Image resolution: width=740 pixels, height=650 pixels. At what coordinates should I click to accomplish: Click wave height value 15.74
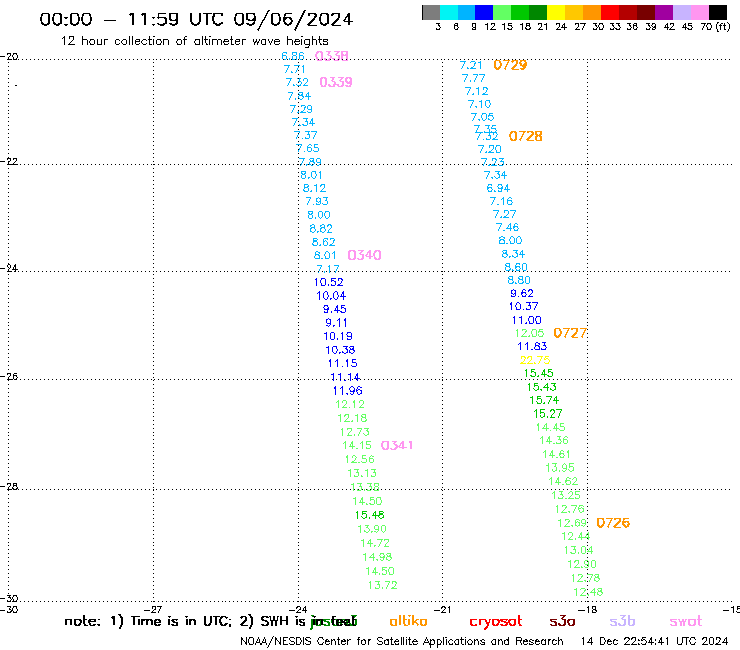click(x=544, y=400)
